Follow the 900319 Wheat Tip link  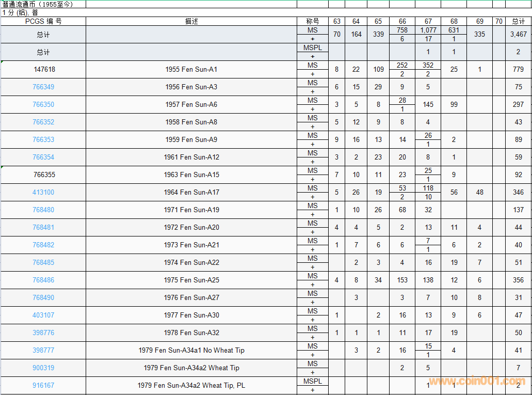tap(43, 368)
